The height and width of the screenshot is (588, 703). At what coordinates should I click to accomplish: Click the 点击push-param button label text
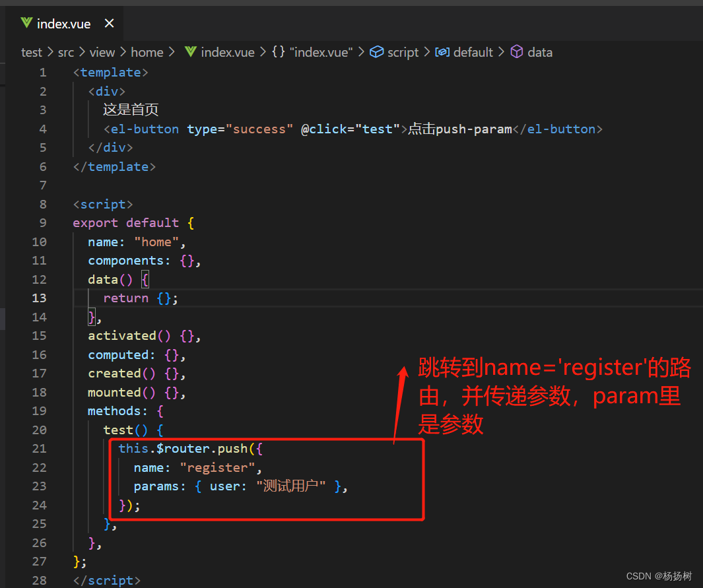click(x=460, y=129)
